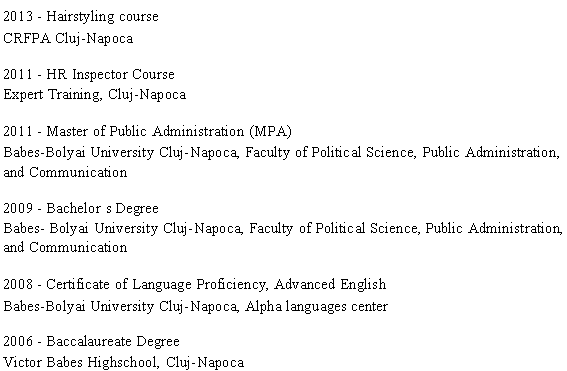This screenshot has width=567, height=371.
Task: Click the year '2008' in the certificate line
Action: click(x=18, y=285)
